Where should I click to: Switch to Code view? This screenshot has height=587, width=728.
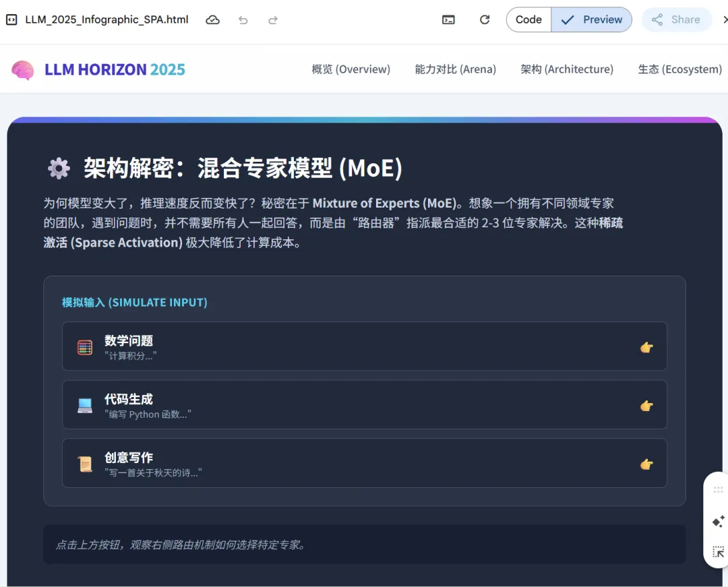(528, 20)
